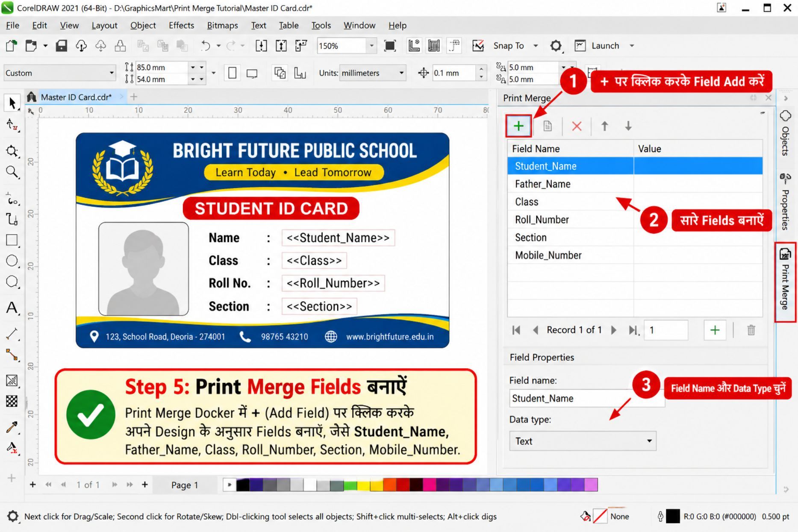Select the Crop tool in toolbox
The height and width of the screenshot is (532, 798).
[12, 150]
